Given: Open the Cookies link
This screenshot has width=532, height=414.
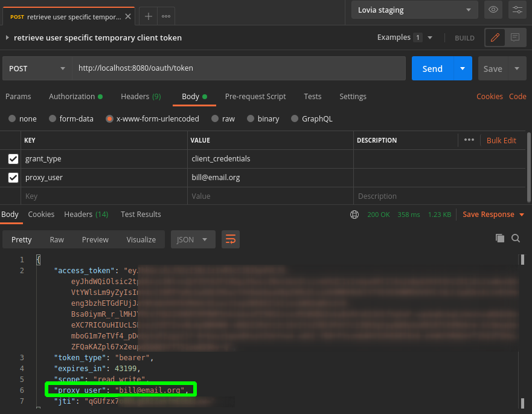Looking at the screenshot, I should (489, 97).
